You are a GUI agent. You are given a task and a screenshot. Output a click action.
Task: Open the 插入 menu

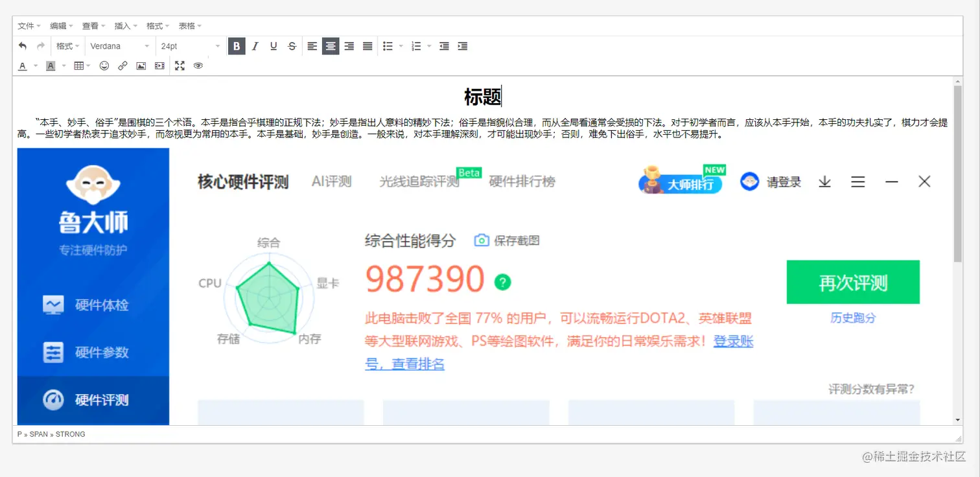126,26
